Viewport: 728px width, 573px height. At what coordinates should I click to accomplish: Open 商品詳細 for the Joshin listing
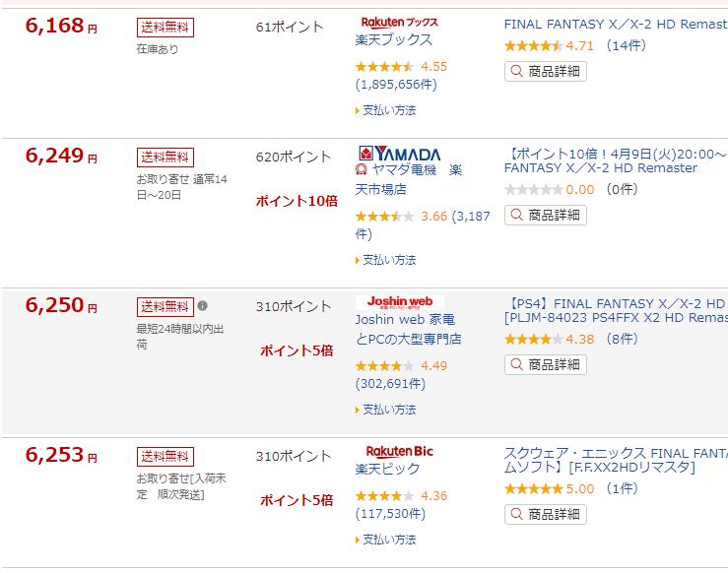click(x=546, y=364)
